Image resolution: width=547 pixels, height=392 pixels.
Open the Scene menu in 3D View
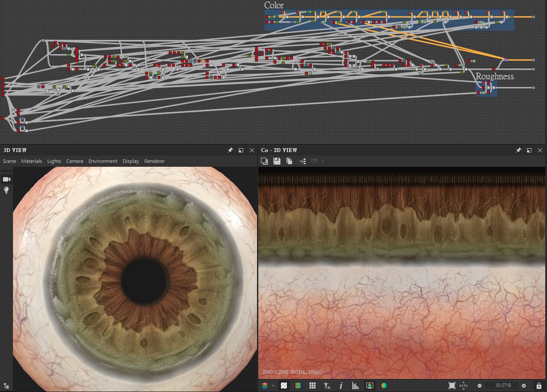coord(10,161)
